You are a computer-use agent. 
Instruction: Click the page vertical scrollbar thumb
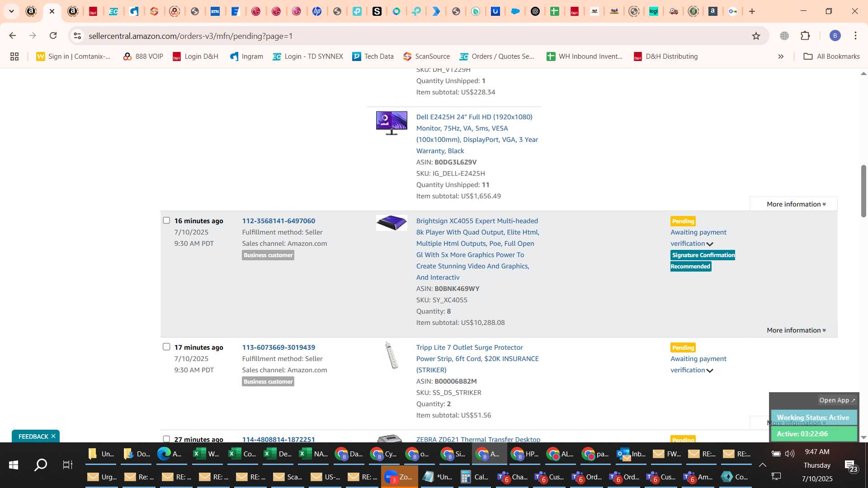(863, 191)
